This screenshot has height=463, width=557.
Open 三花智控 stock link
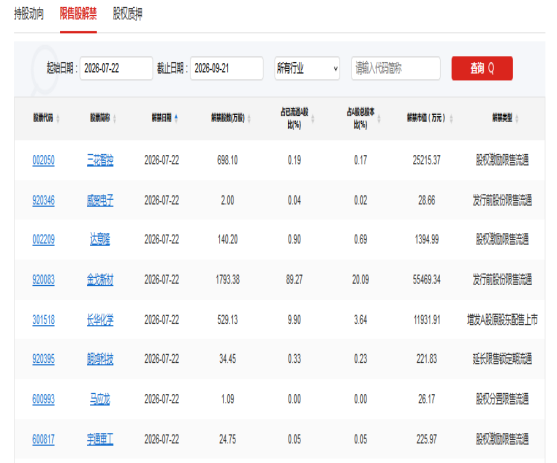pyautogui.click(x=100, y=160)
